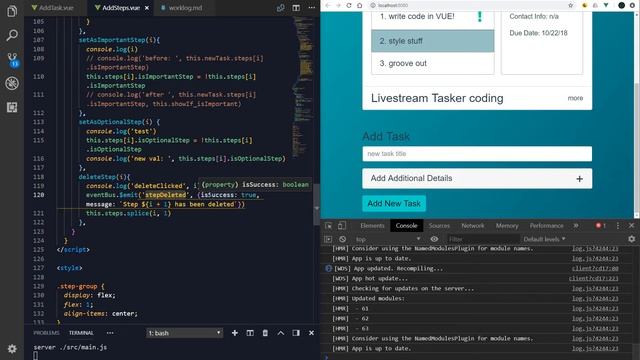Open the Network DevTools tab
Screen dimensions: 640x360
tap(473, 225)
